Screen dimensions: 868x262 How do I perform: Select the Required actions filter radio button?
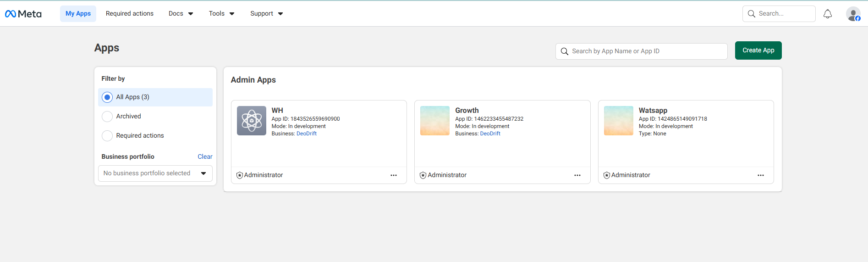(107, 136)
